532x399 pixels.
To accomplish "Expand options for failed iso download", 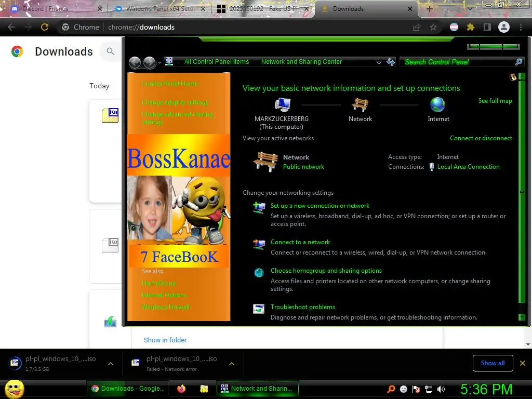I will [232, 364].
